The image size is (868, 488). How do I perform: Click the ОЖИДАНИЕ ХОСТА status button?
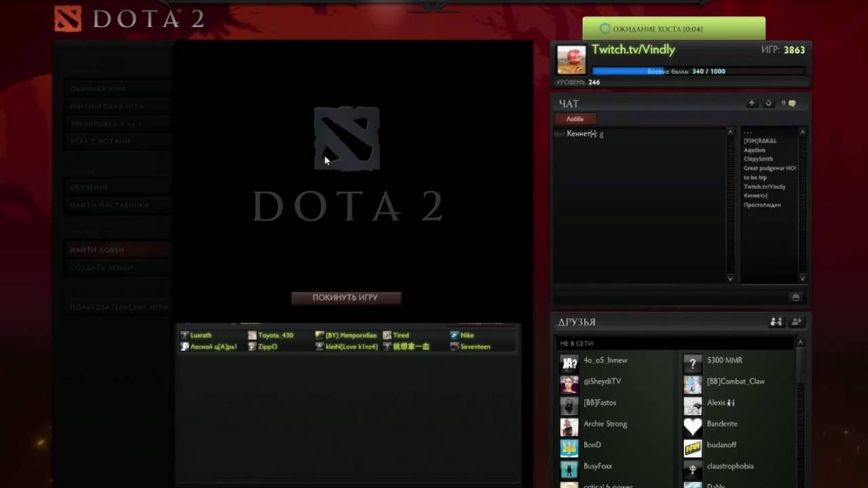674,29
